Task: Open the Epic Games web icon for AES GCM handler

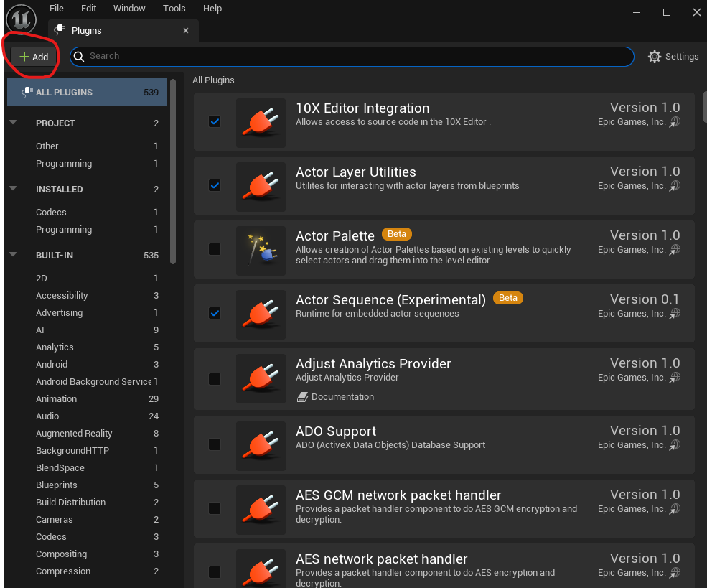Action: [675, 509]
